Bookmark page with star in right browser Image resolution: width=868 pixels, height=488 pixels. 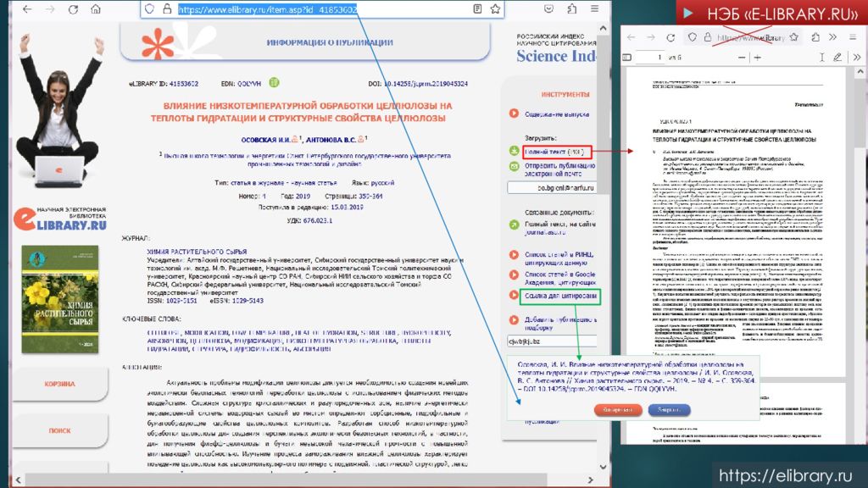click(x=793, y=37)
